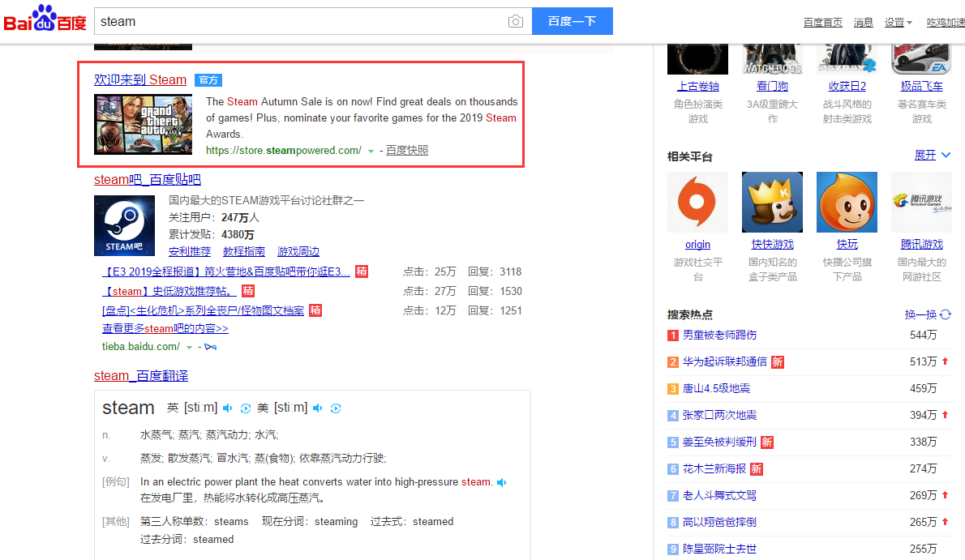This screenshot has height=560, width=965.
Task: Visit the store.steampowered.com URL link
Action: [284, 150]
